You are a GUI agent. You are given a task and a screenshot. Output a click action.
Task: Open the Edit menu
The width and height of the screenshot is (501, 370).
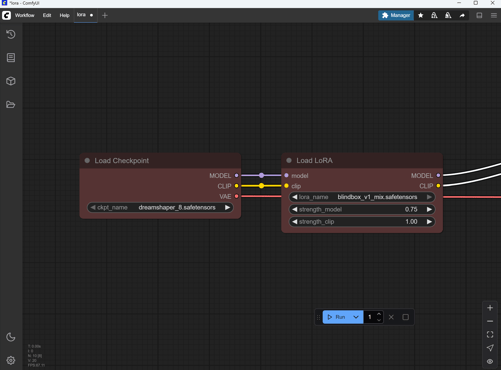click(47, 15)
